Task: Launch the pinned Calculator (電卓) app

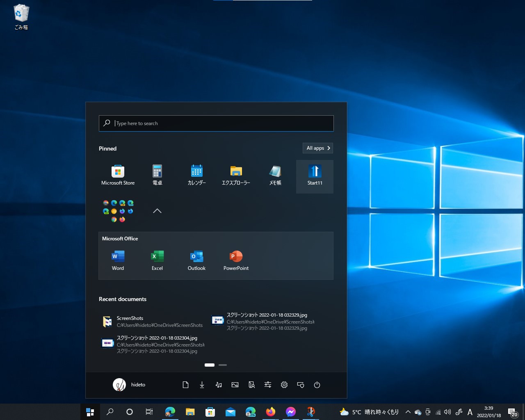Action: (x=157, y=176)
